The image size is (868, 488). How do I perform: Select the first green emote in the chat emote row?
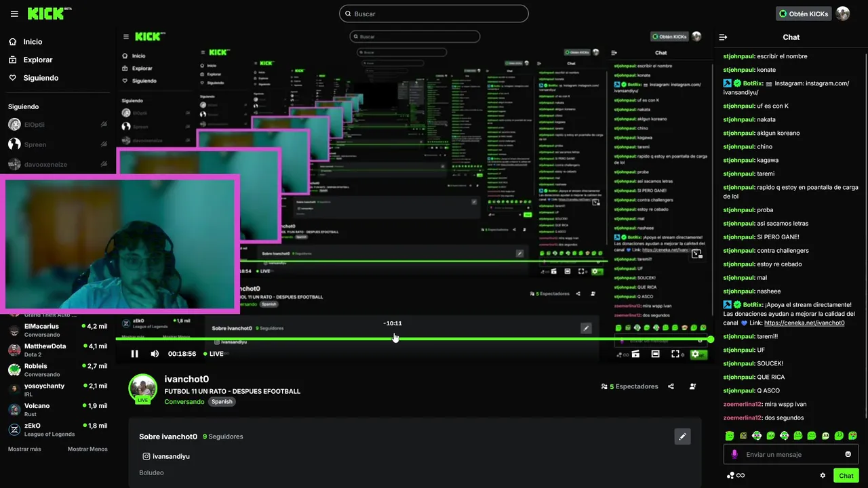coord(729,435)
